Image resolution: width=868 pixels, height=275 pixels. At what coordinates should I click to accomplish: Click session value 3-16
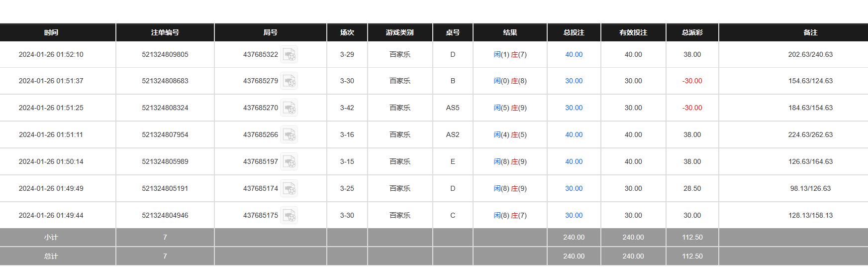coord(347,135)
